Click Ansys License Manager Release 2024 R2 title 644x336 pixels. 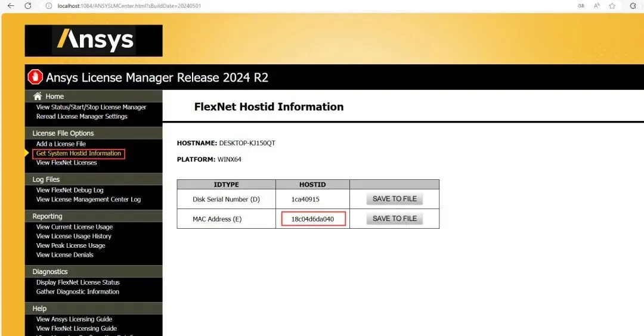coord(157,77)
